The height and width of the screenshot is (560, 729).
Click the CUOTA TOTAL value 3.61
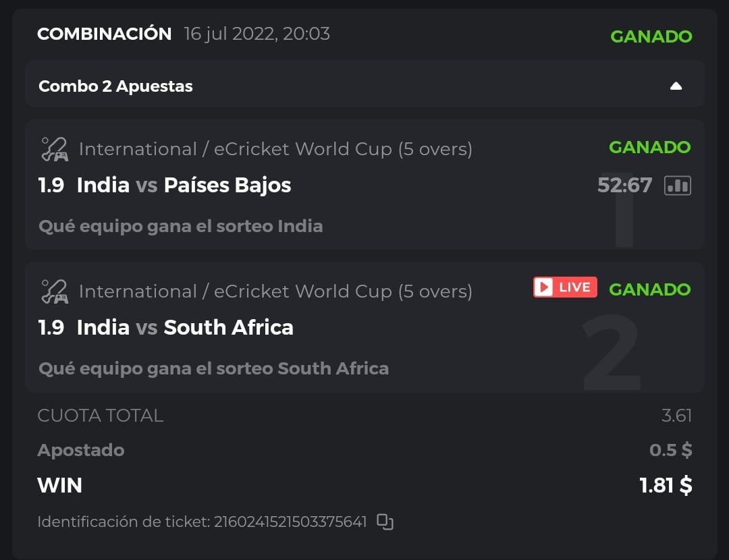[x=676, y=415]
